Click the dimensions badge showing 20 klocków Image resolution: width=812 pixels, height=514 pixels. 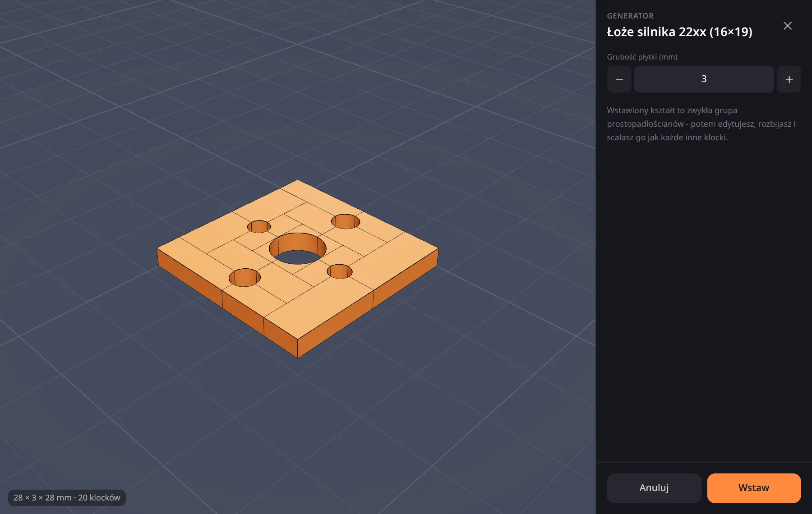[67, 498]
